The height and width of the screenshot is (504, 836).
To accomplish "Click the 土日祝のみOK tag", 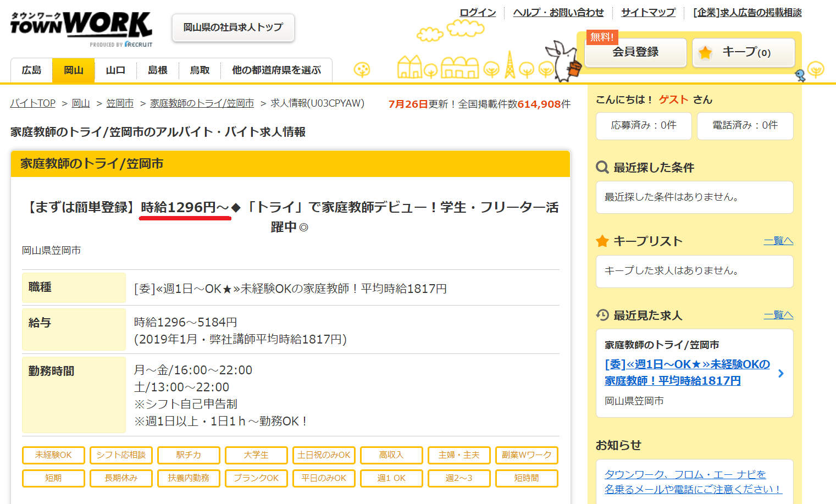I will 324,455.
